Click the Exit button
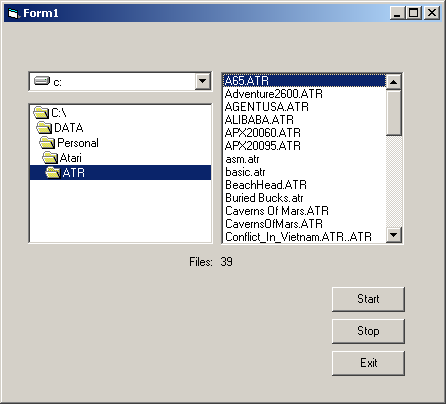This screenshot has width=446, height=404. point(368,363)
